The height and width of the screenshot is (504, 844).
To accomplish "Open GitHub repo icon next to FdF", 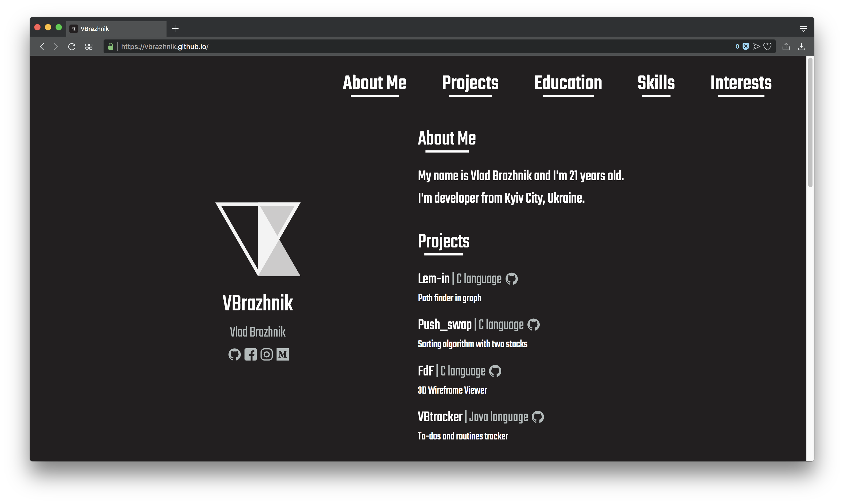I will 495,371.
